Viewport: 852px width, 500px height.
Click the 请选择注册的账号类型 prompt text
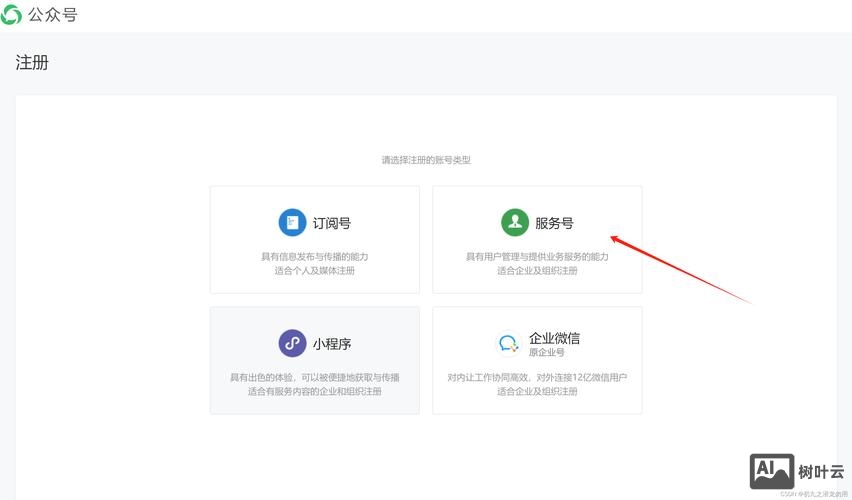coord(425,160)
